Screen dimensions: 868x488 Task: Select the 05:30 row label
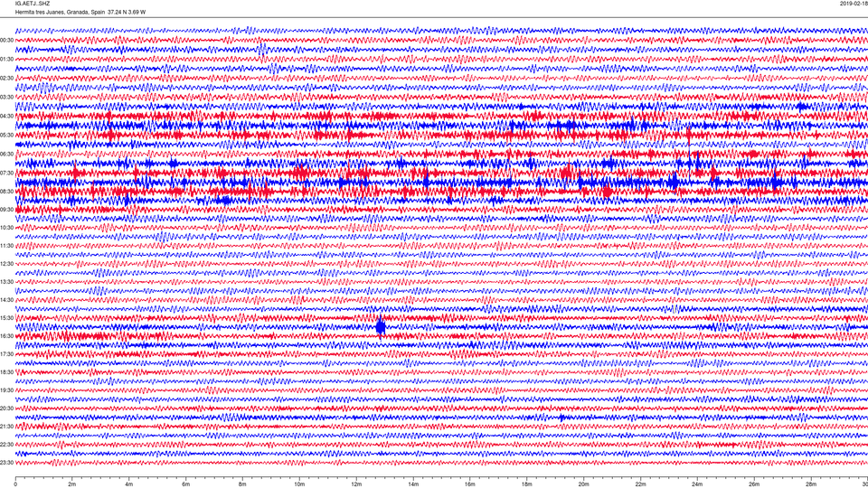(6, 135)
